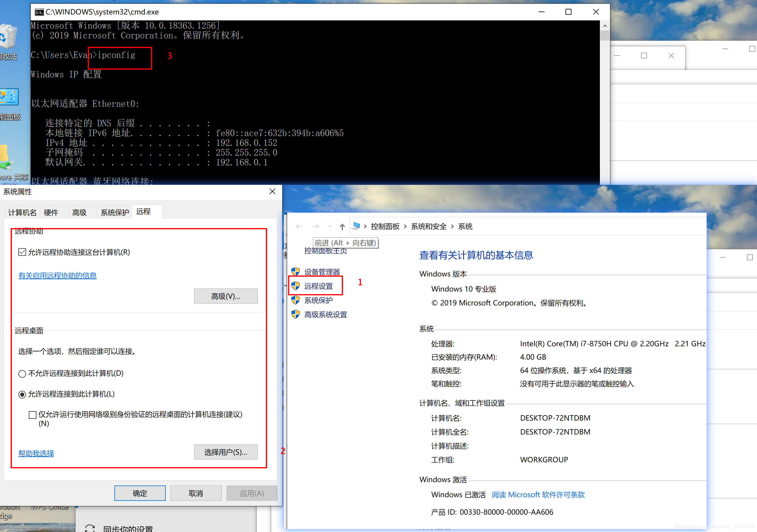Click the cmd window scrollbar up arrow
The height and width of the screenshot is (532, 757).
[605, 26]
